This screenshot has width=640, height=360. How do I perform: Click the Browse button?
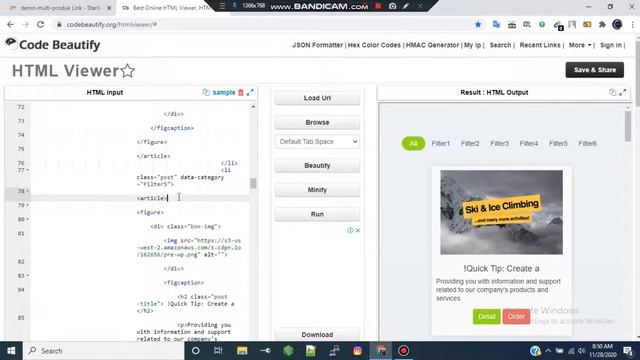317,122
